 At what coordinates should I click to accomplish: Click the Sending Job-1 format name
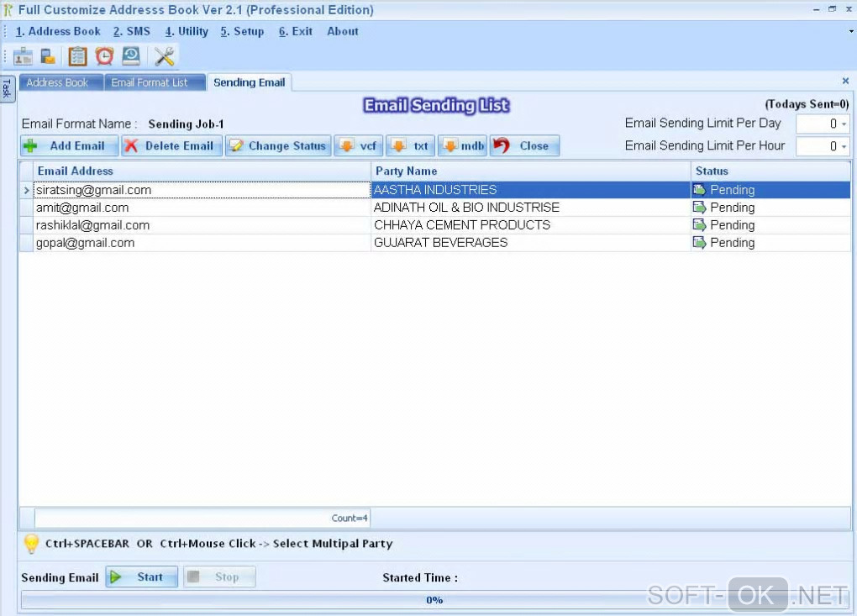(186, 124)
